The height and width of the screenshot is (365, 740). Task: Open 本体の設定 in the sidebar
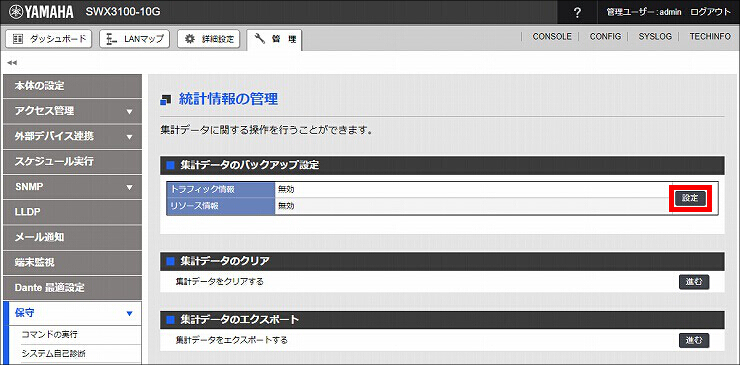coord(72,86)
